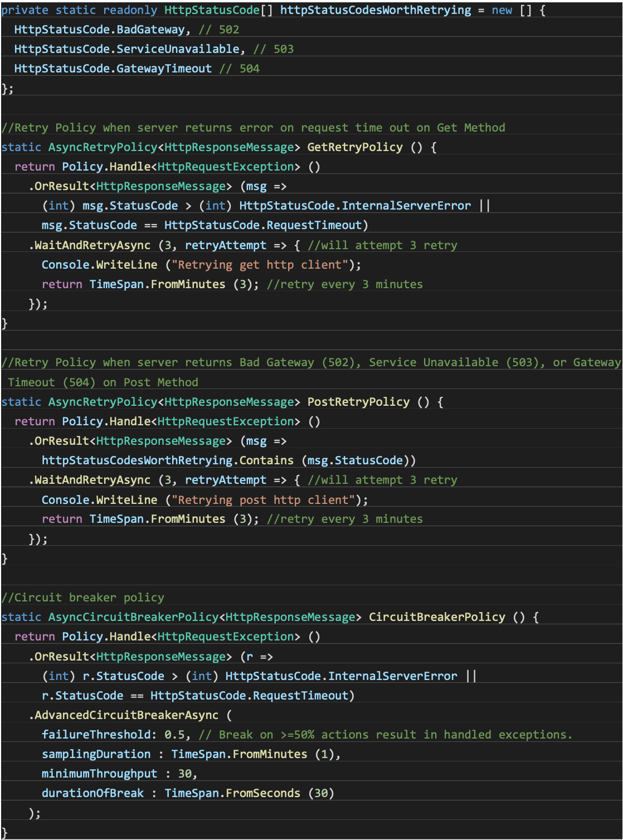623x840 pixels.
Task: Click TimeSpan.FromSeconds in durationOfBreak line
Action: 232,793
